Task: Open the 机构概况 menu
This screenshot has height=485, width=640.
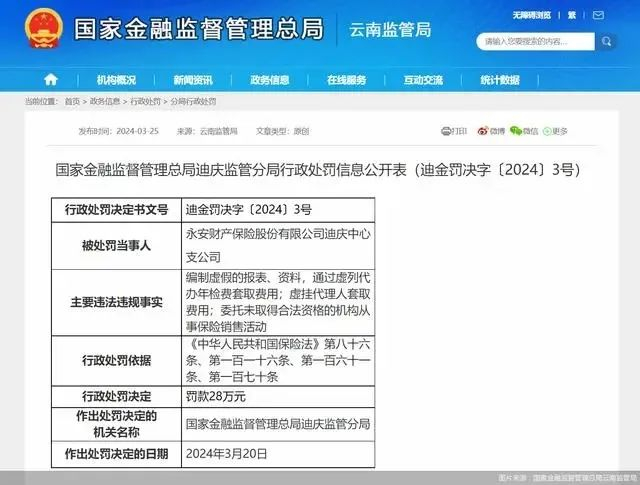Action: tap(116, 80)
